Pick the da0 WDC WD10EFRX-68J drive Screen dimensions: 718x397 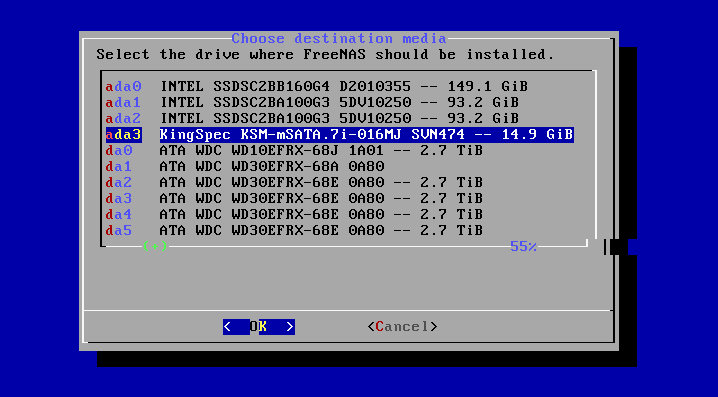coord(294,151)
